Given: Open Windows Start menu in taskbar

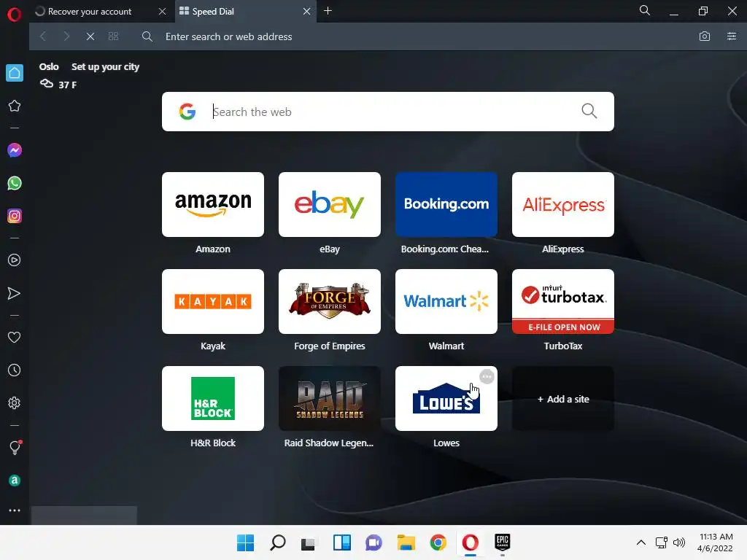Looking at the screenshot, I should 245,542.
